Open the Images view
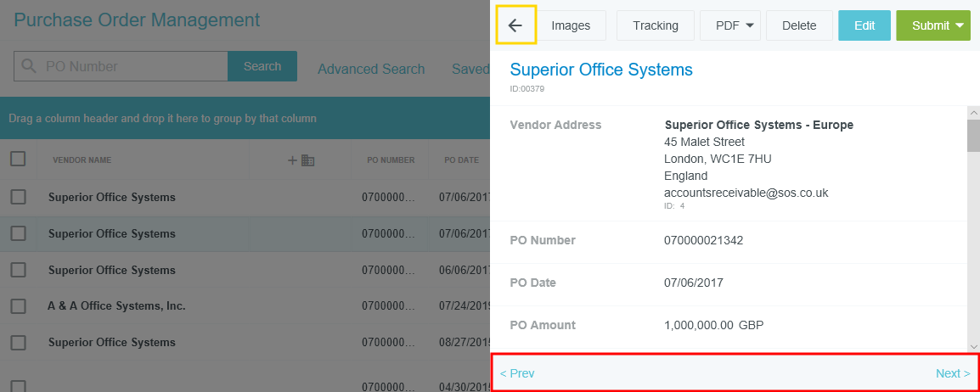This screenshot has height=392, width=980. 571,25
